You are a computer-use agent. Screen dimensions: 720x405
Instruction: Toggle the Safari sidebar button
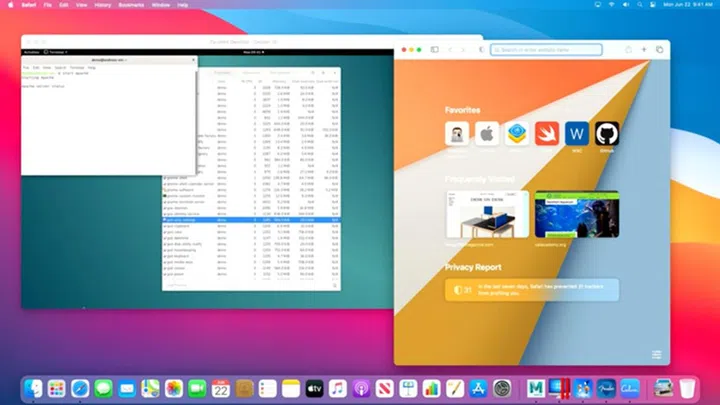(434, 49)
